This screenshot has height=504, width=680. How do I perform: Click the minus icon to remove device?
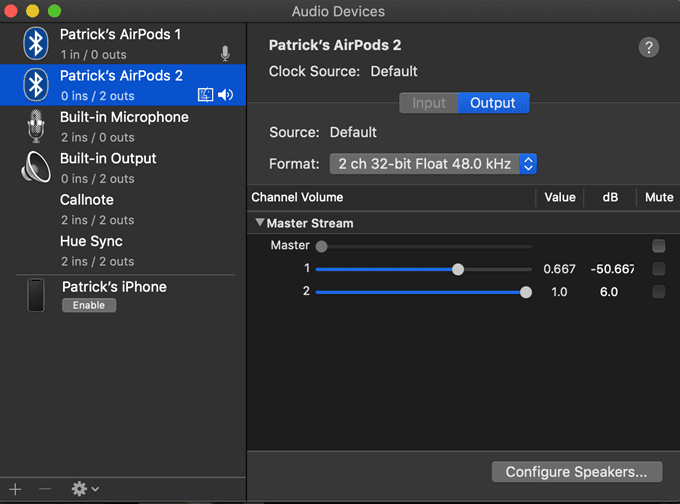click(45, 489)
